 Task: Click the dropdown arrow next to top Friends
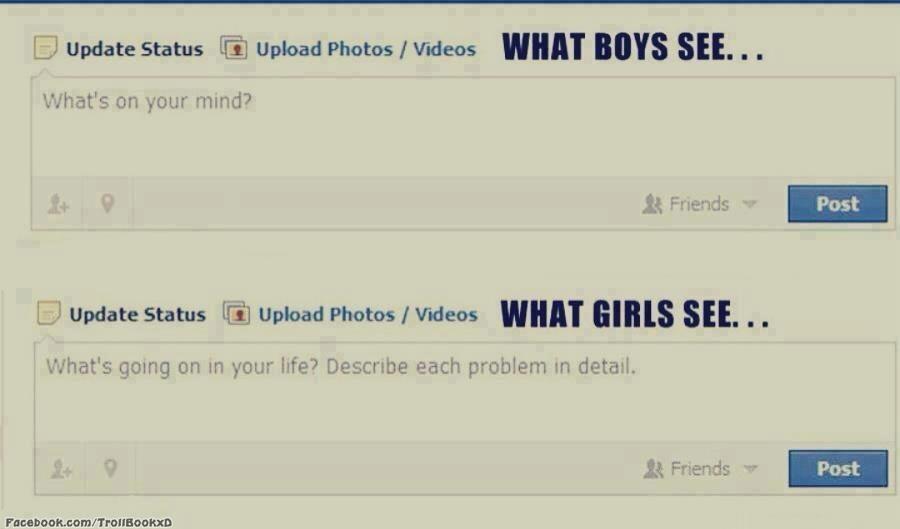[750, 204]
